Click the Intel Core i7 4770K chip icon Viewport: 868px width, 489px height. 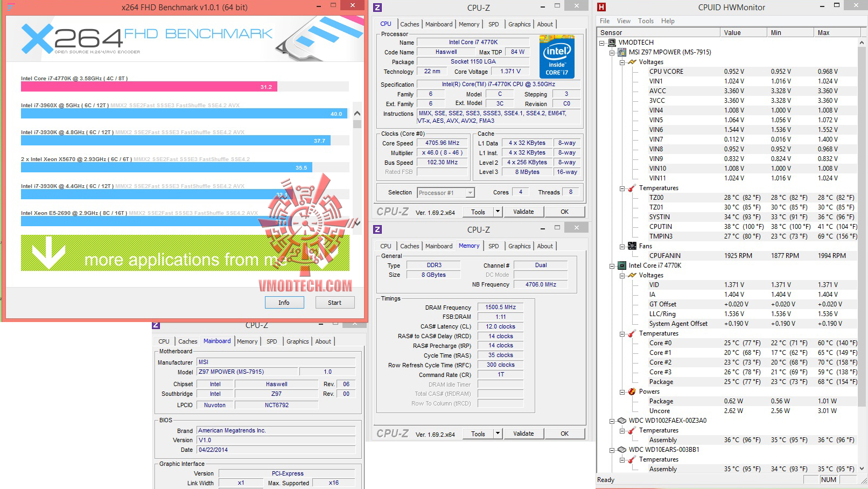click(x=622, y=266)
